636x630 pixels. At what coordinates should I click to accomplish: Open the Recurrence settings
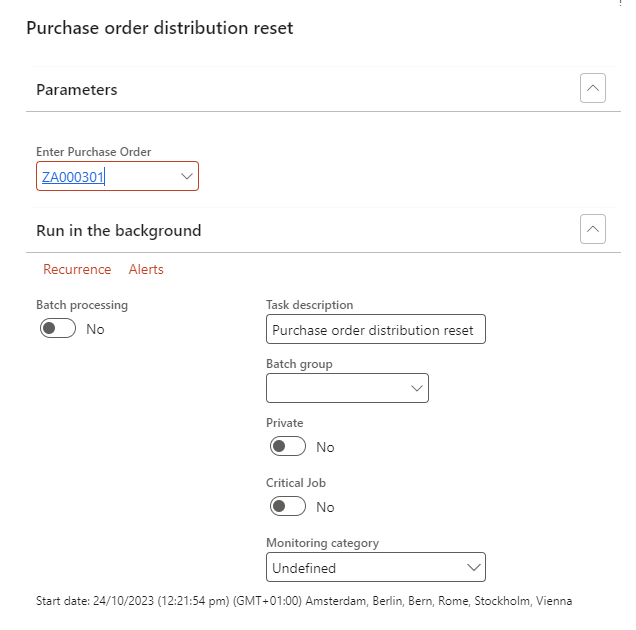77,269
